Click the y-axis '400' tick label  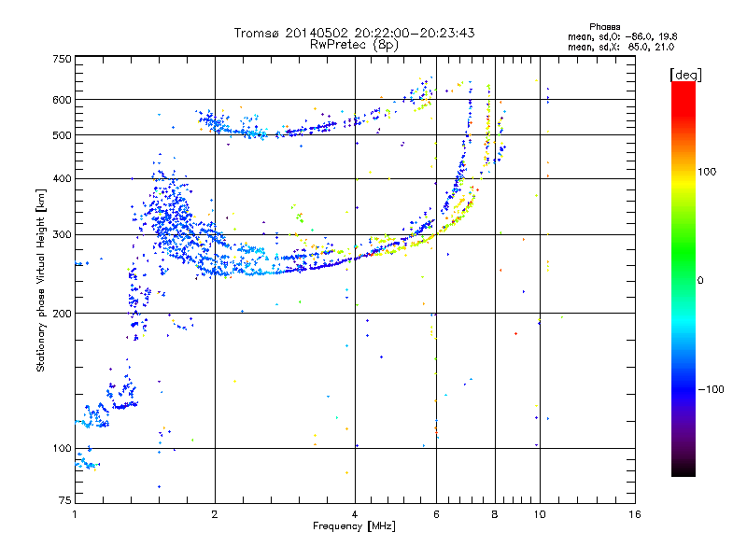62,179
